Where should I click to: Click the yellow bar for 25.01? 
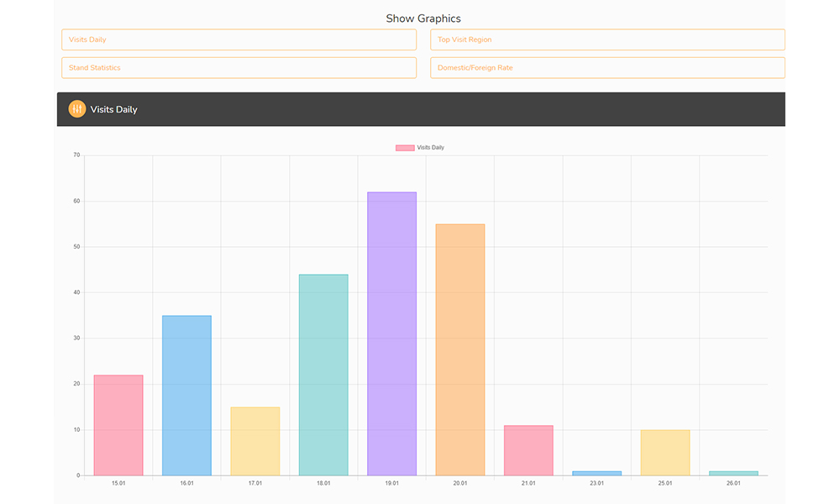click(x=665, y=453)
